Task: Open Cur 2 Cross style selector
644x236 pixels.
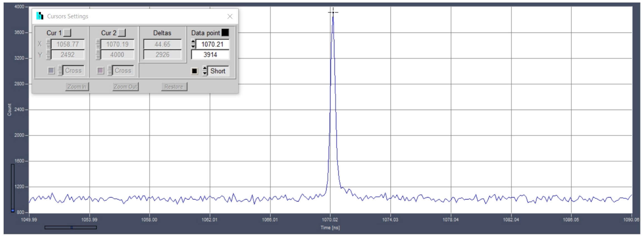Action: (123, 70)
